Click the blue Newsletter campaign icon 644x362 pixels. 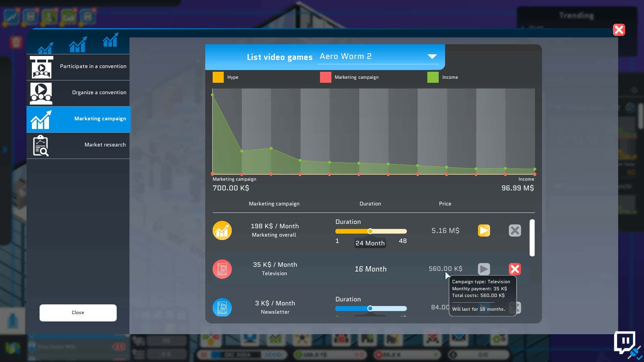[x=222, y=307]
